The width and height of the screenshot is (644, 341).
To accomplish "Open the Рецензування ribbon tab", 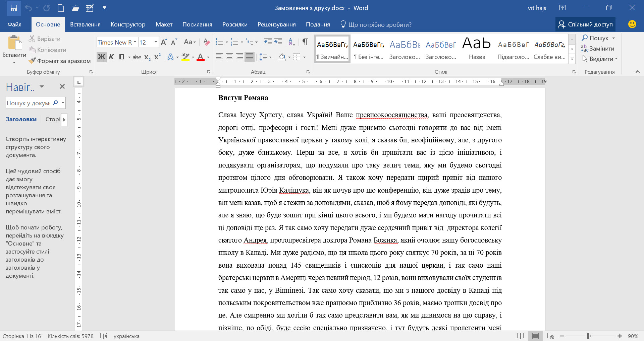I will 277,24.
